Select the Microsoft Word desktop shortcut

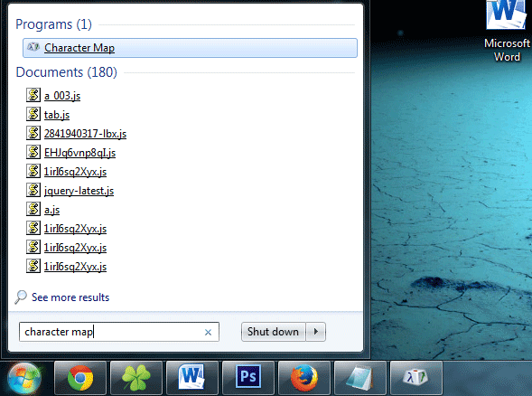point(507,32)
